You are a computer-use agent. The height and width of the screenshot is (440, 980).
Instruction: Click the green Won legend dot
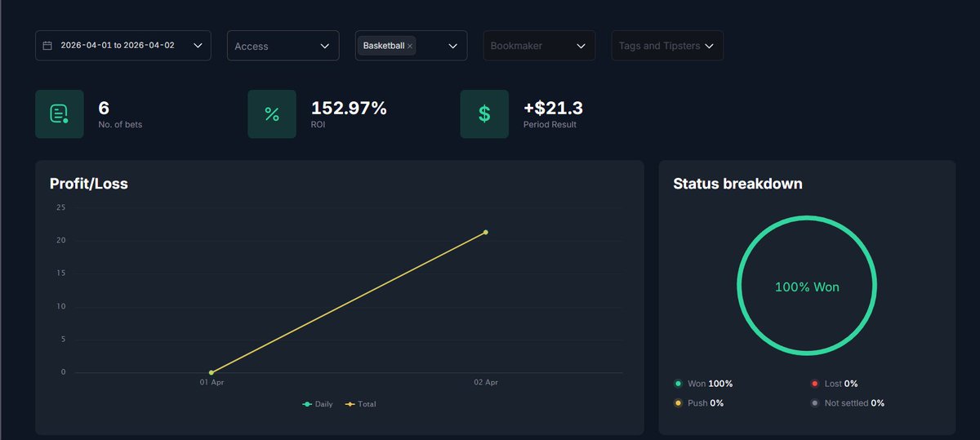678,384
